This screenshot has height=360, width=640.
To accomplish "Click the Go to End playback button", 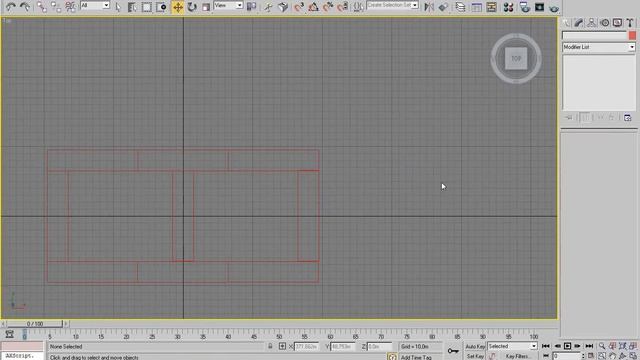I will 589,346.
